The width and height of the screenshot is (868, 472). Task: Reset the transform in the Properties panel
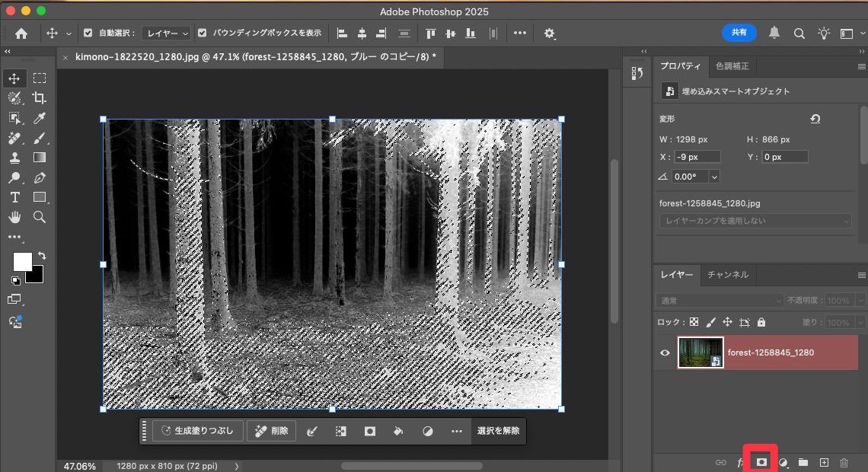pyautogui.click(x=815, y=119)
